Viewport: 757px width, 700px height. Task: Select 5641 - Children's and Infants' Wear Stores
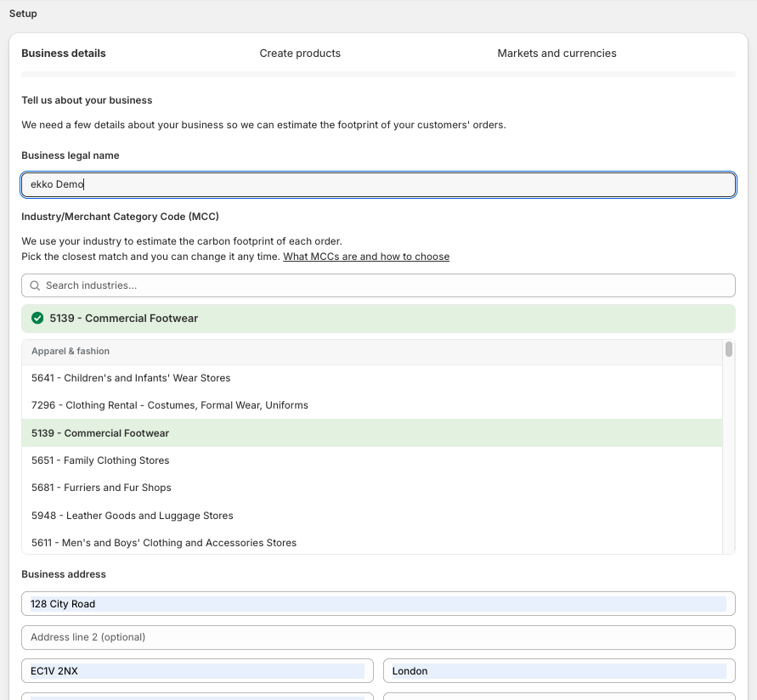pos(372,378)
